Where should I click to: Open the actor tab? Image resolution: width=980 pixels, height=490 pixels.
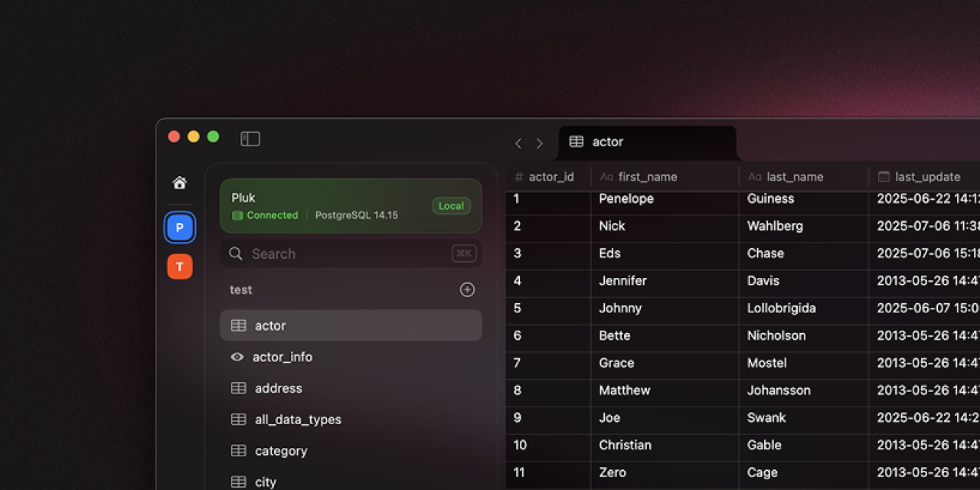pyautogui.click(x=648, y=142)
